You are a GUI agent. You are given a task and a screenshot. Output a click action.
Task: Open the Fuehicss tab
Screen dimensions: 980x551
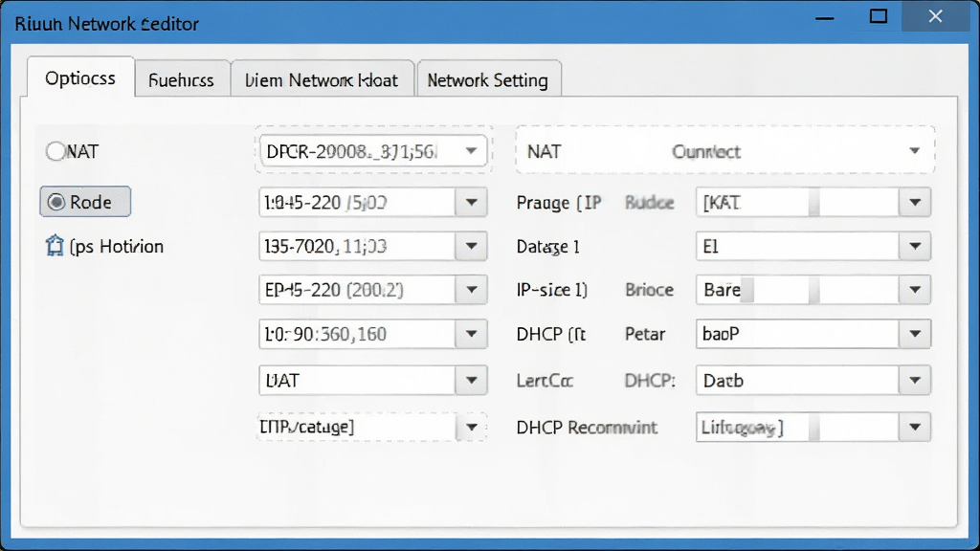[181, 80]
